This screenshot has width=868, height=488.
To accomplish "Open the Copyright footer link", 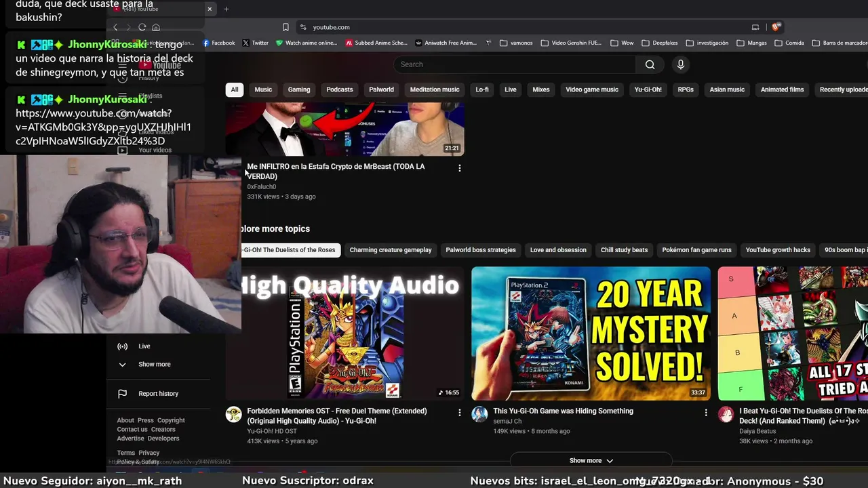I will click(x=171, y=420).
